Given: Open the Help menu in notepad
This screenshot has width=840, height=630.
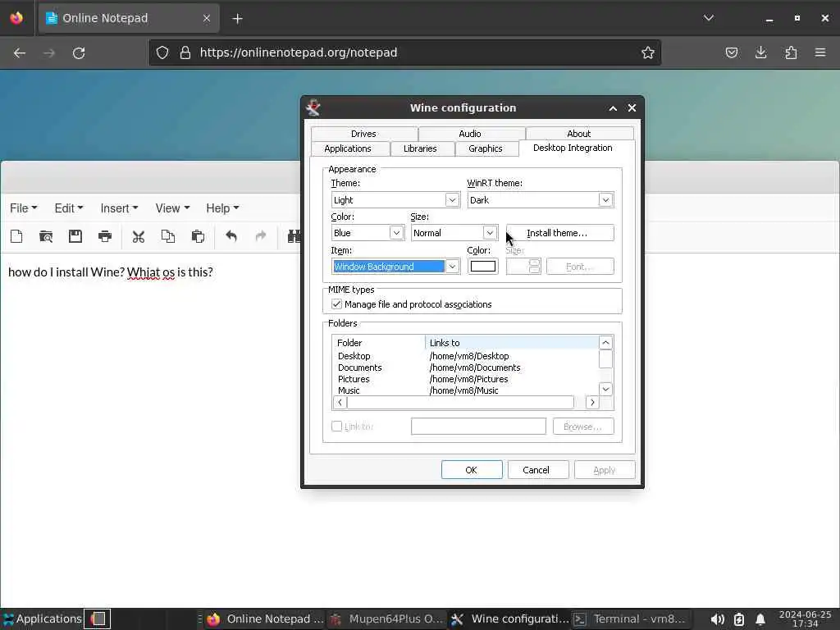Looking at the screenshot, I should coord(222,208).
